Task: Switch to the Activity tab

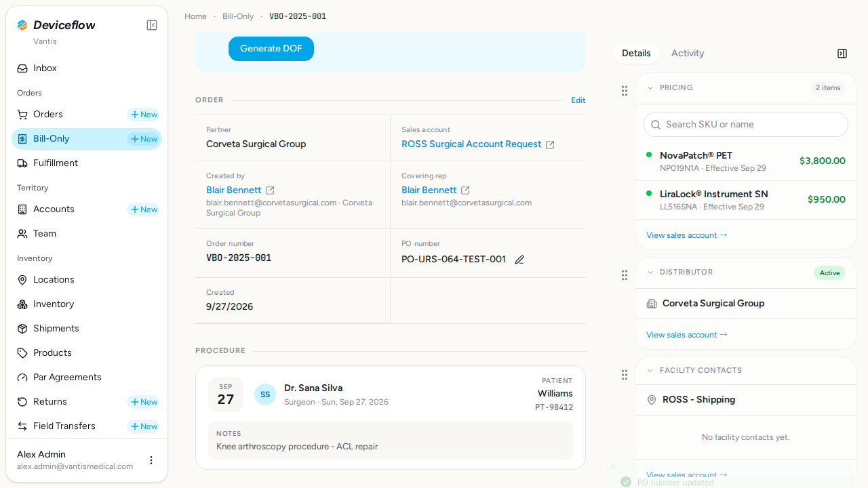Action: 688,54
